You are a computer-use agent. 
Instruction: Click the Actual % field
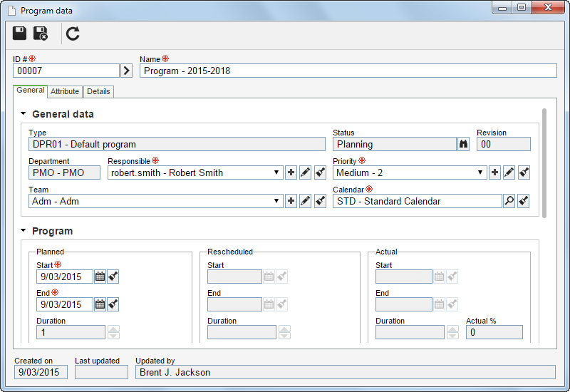(494, 332)
